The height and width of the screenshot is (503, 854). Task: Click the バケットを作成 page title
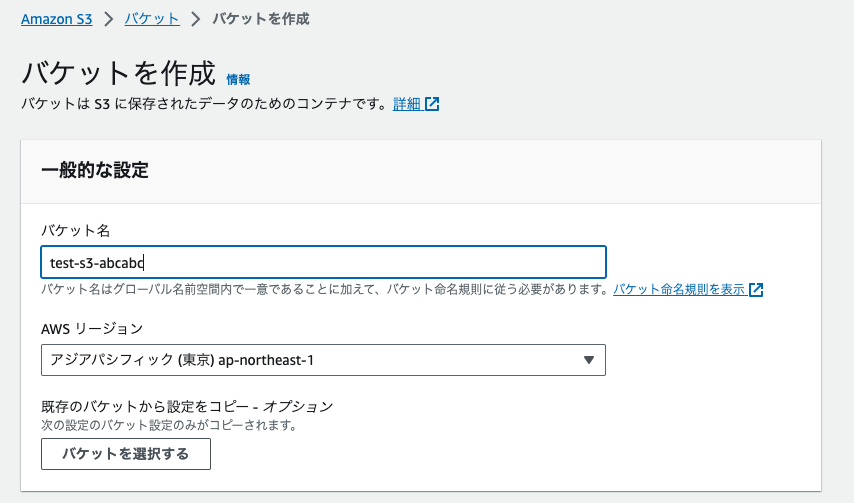click(x=118, y=73)
